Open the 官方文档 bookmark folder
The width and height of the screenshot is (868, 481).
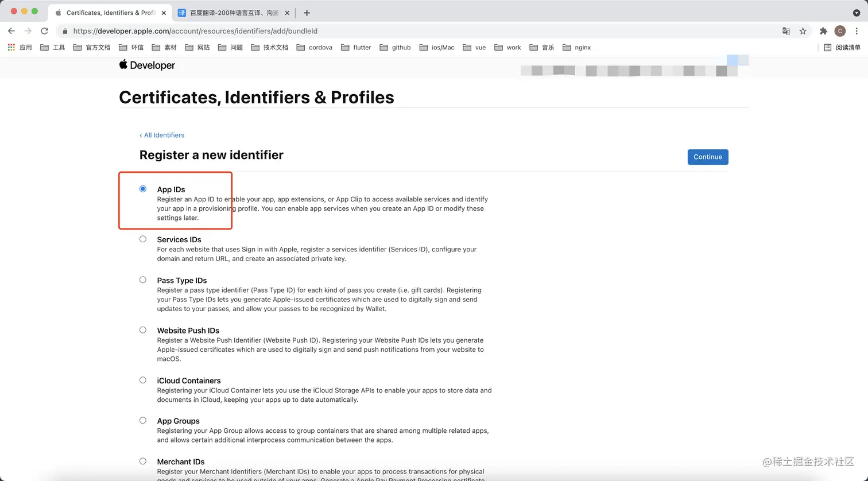click(92, 48)
